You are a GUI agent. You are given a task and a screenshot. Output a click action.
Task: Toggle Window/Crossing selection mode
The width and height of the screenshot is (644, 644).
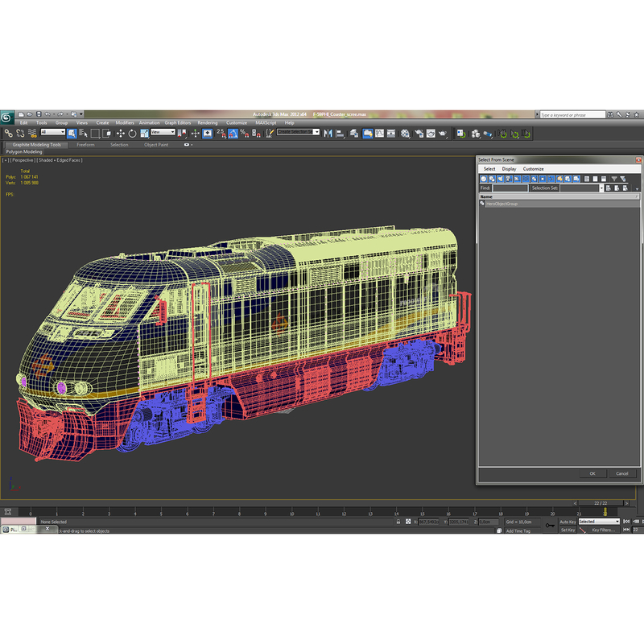pos(106,134)
